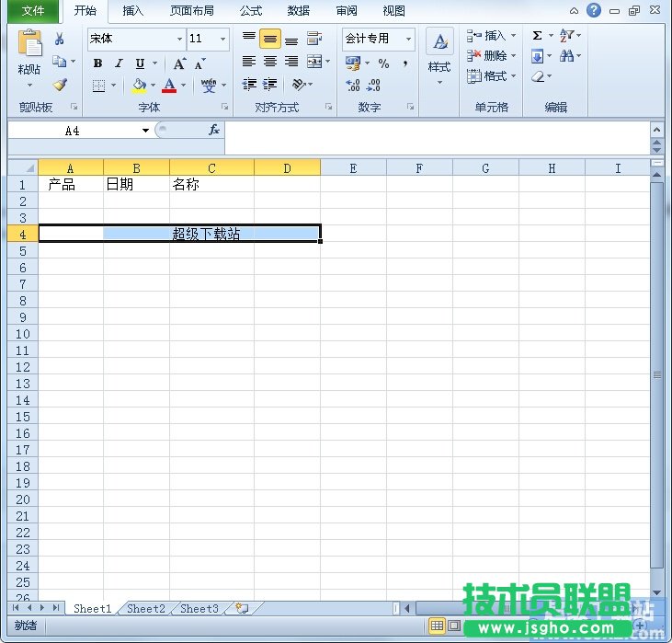The image size is (672, 643).
Task: Toggle underline formatting
Action: 140,63
